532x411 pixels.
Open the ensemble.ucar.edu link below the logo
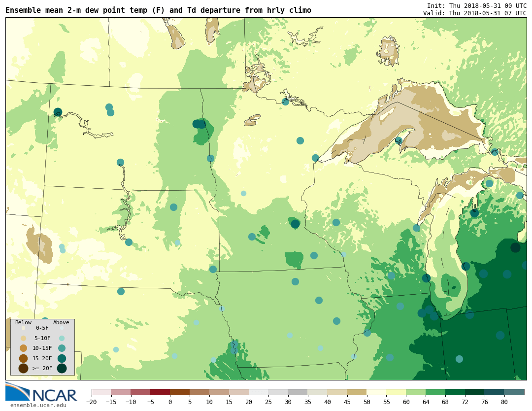[38, 405]
